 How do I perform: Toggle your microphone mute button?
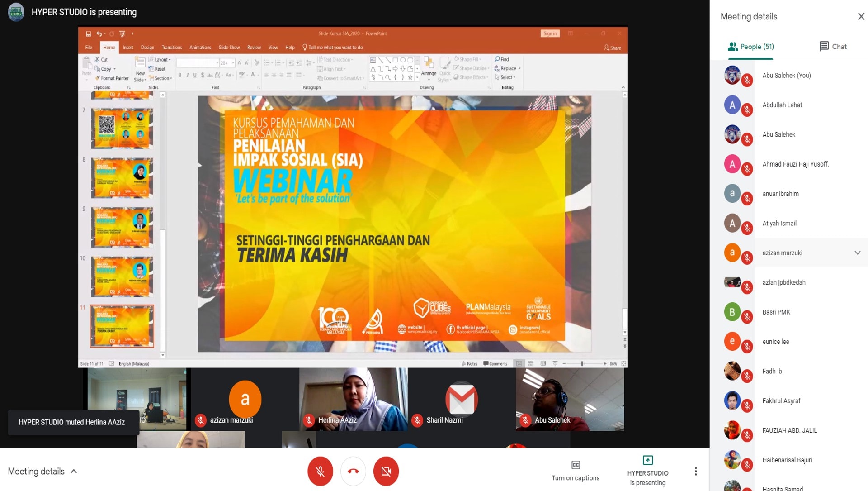[x=320, y=471]
